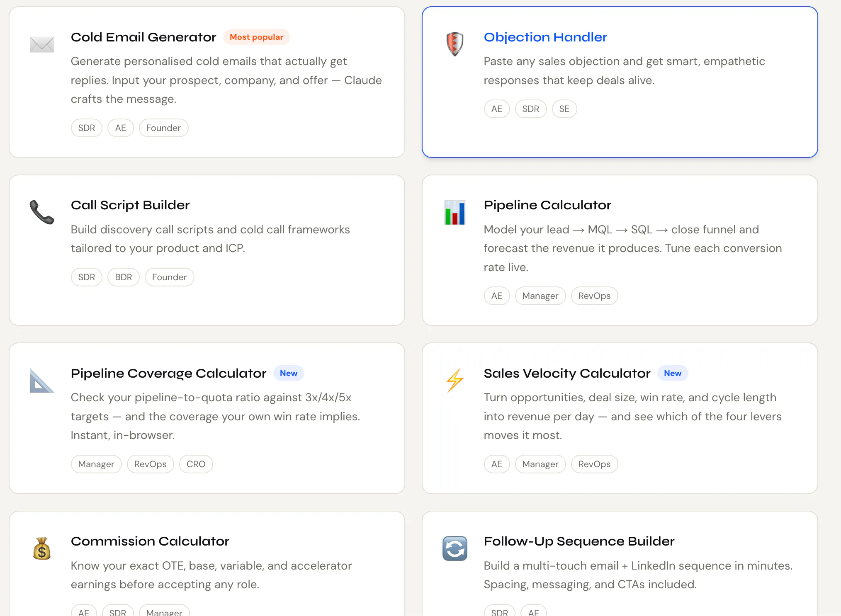
Task: Open the Cold Email Generator tool
Action: point(143,37)
